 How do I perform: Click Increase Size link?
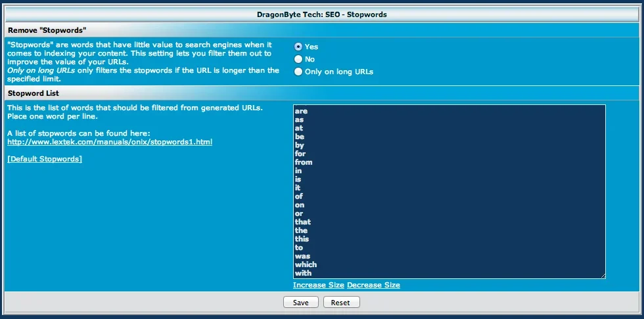pyautogui.click(x=319, y=285)
